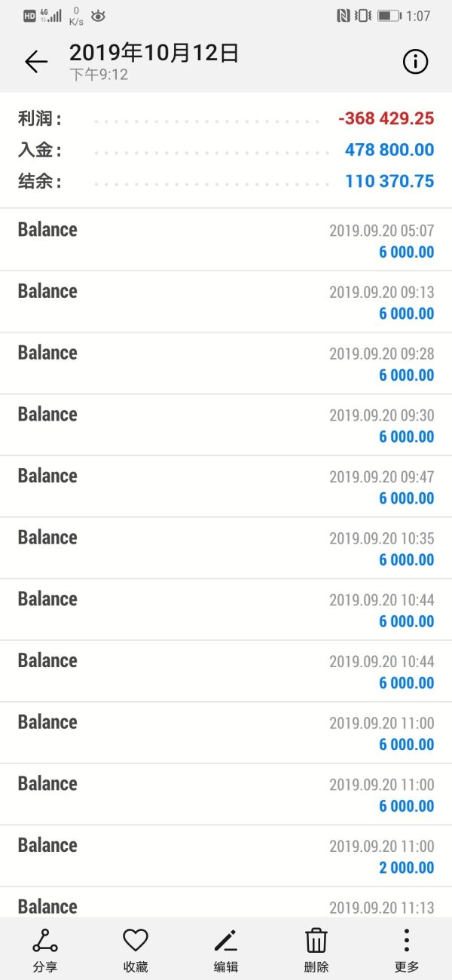Viewport: 452px width, 980px height.
Task: Tap the battery icon in status bar
Action: pos(389,16)
